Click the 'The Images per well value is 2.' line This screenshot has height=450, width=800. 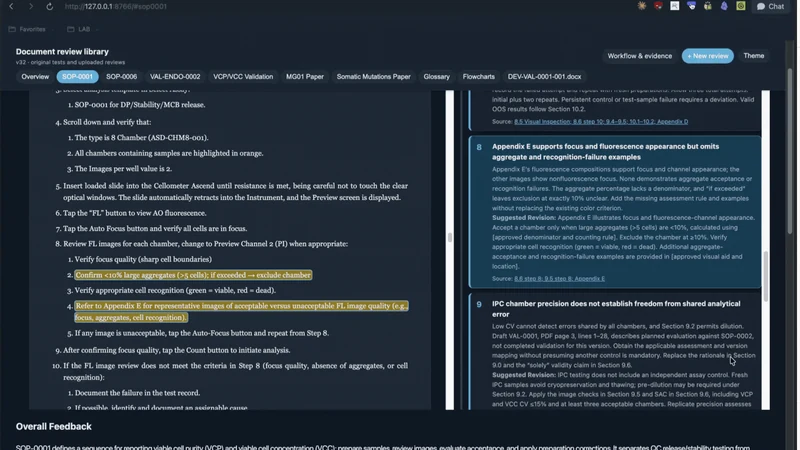click(123, 169)
